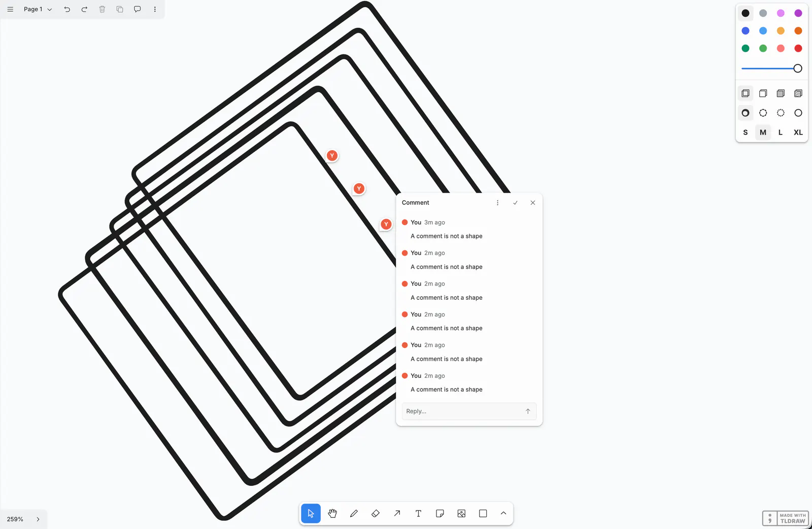Select the Arrow tool
This screenshot has width=812, height=529.
coord(397,513)
